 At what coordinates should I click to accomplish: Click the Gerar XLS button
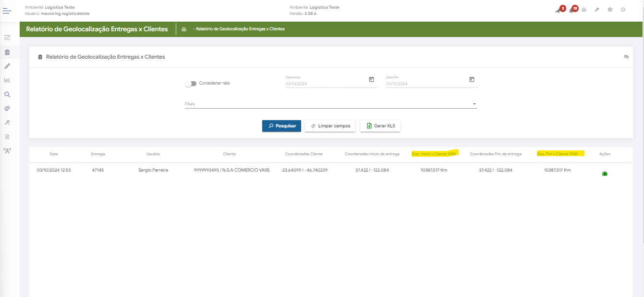380,126
